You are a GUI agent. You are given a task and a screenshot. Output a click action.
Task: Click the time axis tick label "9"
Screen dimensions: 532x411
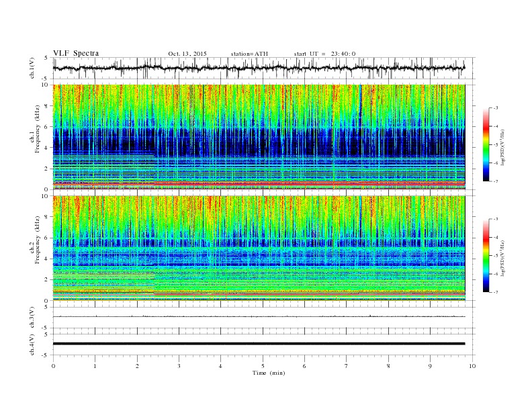430,366
